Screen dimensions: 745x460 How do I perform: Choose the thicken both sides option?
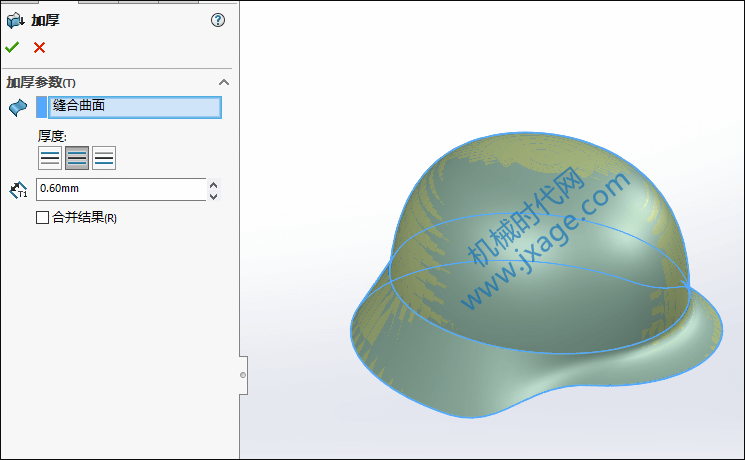pyautogui.click(x=77, y=158)
